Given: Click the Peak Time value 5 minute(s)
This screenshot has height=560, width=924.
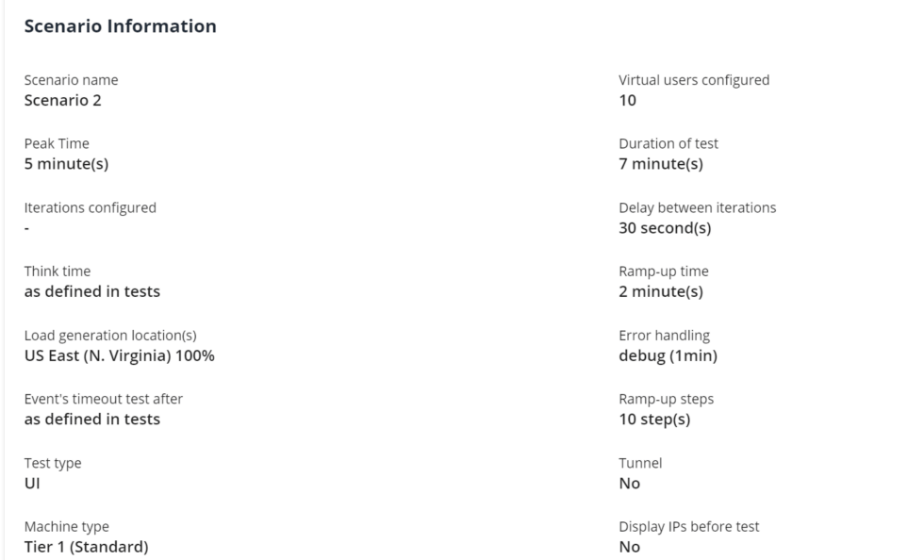Looking at the screenshot, I should (x=66, y=164).
